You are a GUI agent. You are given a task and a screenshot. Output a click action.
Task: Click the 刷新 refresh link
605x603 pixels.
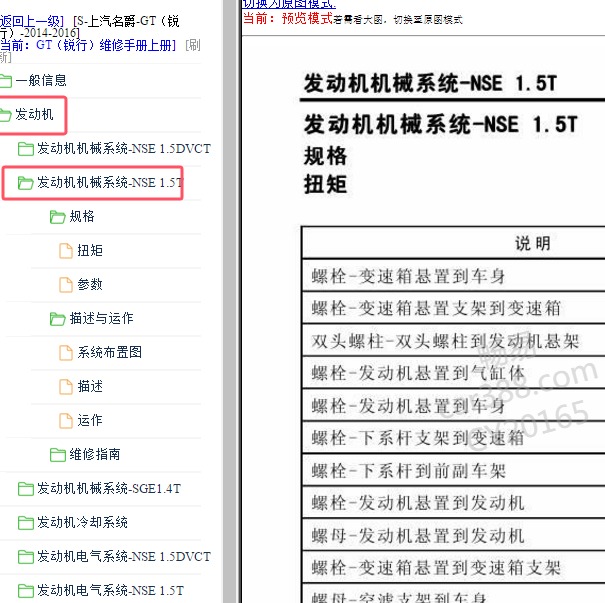point(193,45)
